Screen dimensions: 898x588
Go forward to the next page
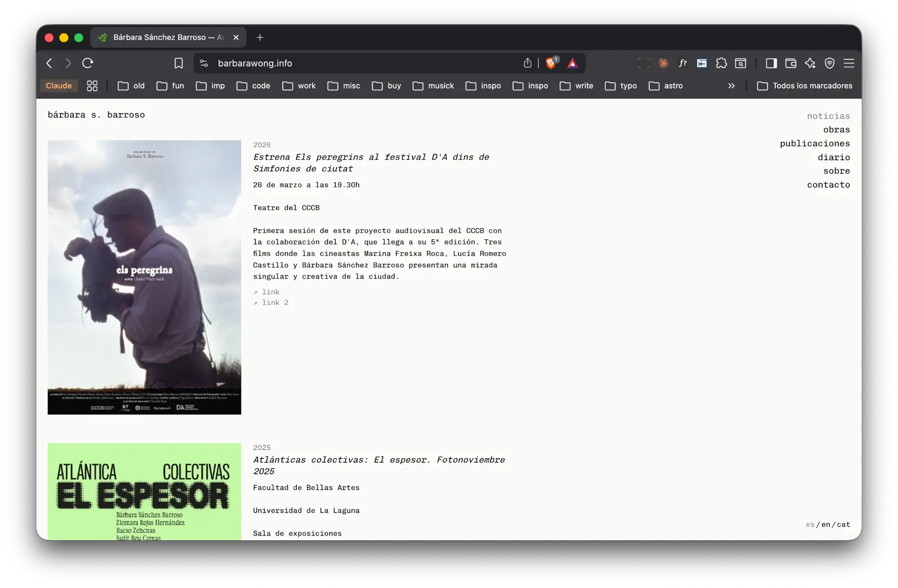tap(68, 63)
